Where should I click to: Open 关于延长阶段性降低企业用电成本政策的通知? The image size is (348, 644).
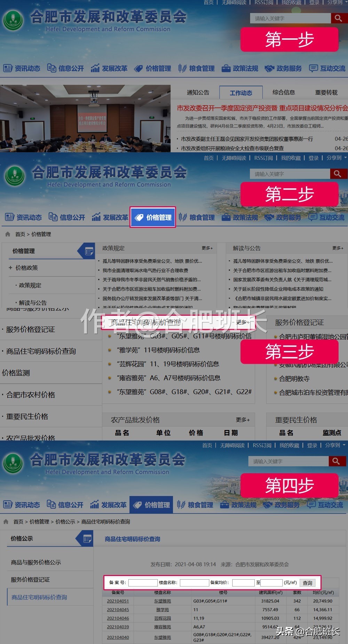(278, 289)
